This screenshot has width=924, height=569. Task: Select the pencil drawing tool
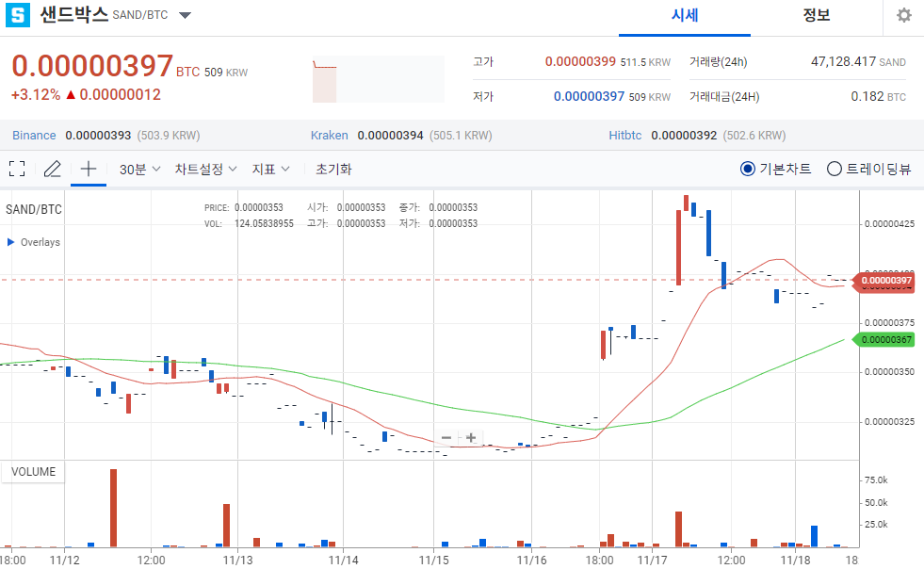[53, 170]
